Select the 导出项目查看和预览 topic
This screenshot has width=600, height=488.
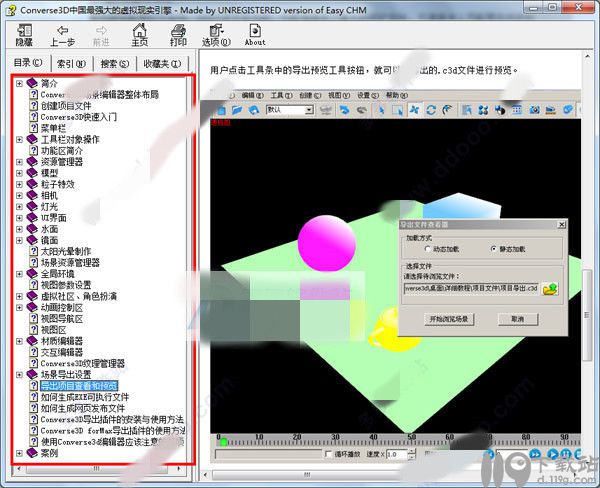pyautogui.click(x=79, y=386)
